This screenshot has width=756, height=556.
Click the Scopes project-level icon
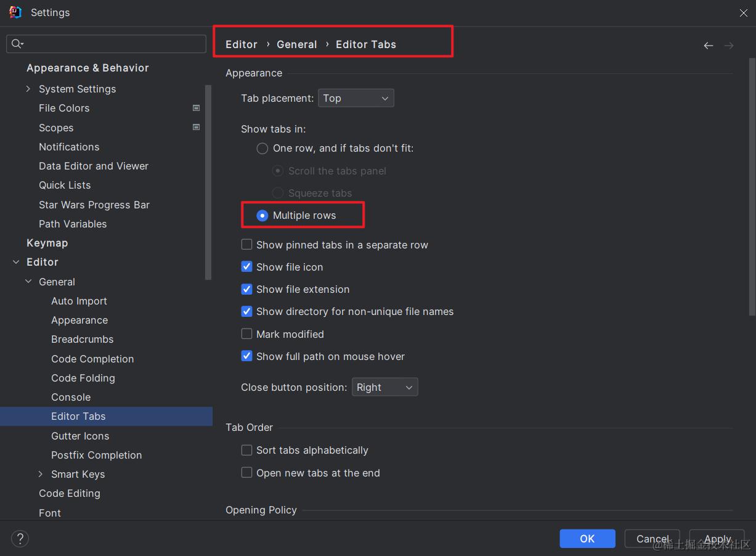click(197, 128)
